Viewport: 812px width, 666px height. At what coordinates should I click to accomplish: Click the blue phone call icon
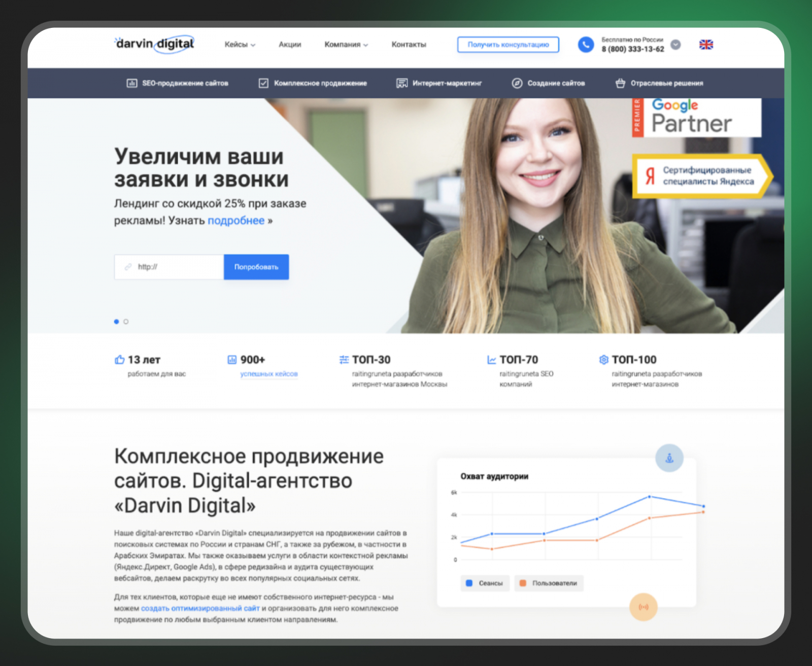pos(586,45)
